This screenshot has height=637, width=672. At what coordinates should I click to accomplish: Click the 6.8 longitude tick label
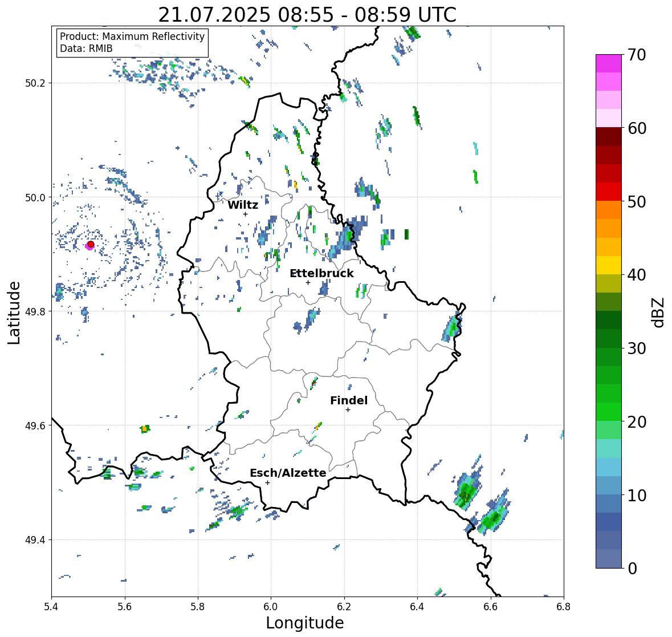564,606
